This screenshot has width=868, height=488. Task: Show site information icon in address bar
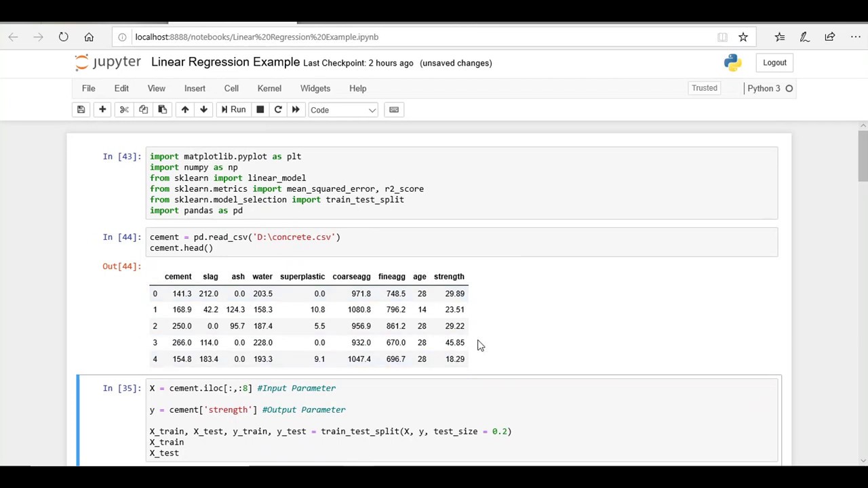pyautogui.click(x=122, y=37)
